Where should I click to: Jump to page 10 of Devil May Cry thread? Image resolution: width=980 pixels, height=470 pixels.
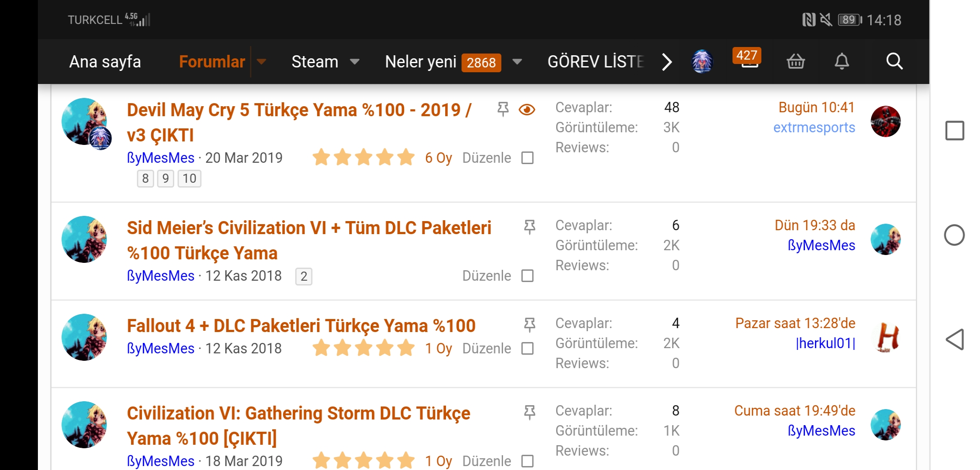(189, 178)
